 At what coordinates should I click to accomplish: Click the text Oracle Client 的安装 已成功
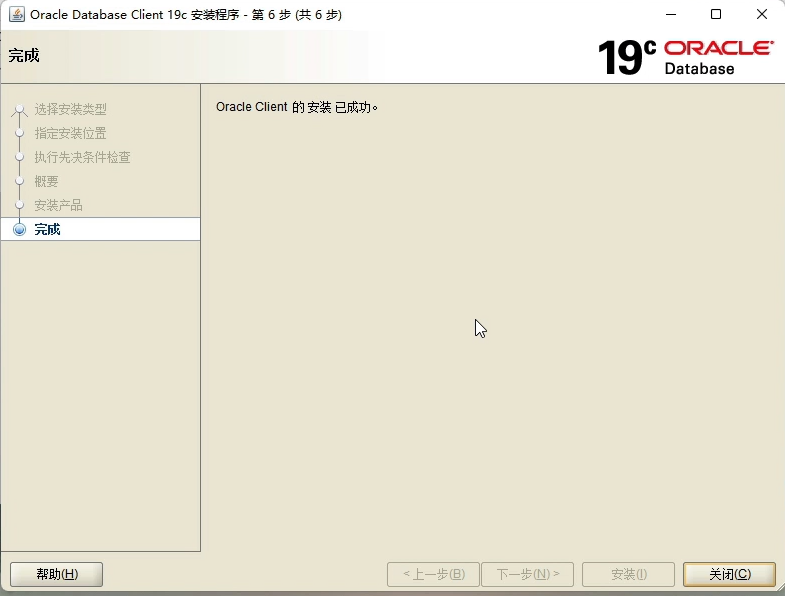click(296, 107)
